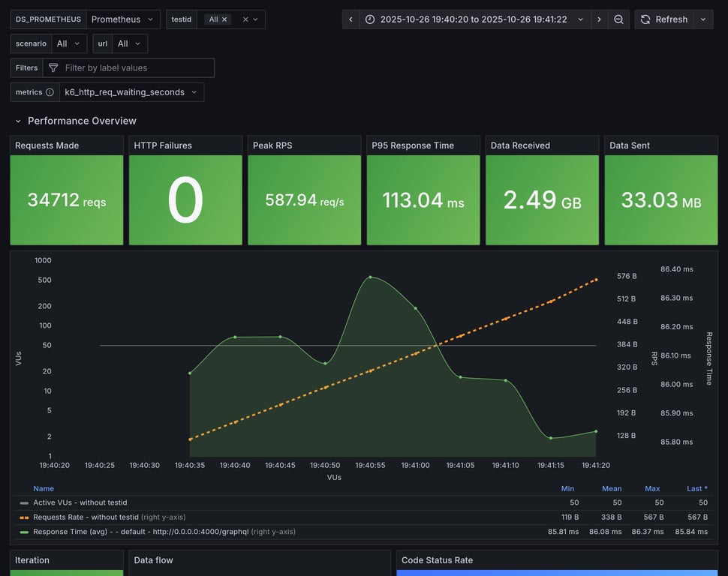The image size is (728, 576).
Task: Toggle Requests Rate series visibility in legend
Action: point(86,517)
